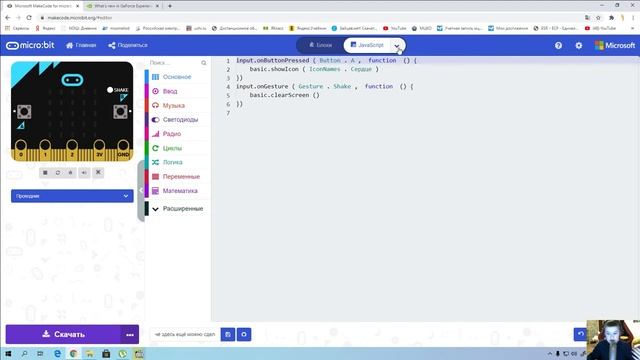640x360 pixels.
Task: Restart the micro:bit simulator
Action: 58,173
